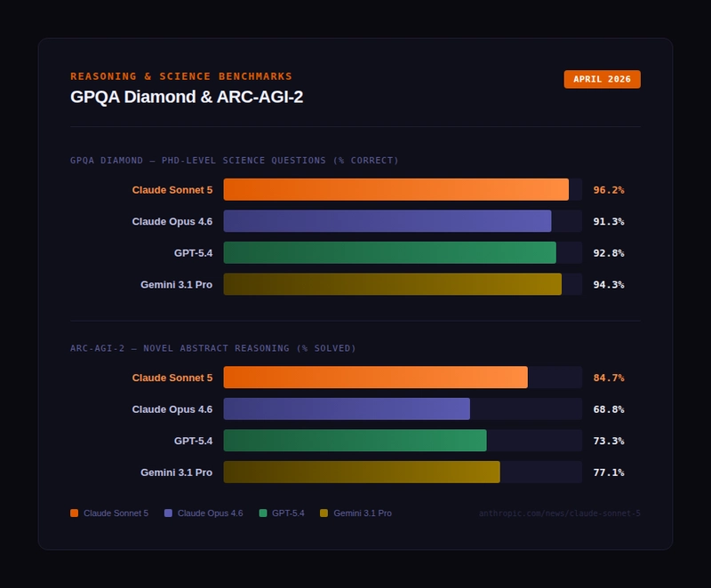The image size is (711, 588).
Task: Select the Gemini 3.1 Pro GPQA Diamond bar
Action: [x=392, y=284]
